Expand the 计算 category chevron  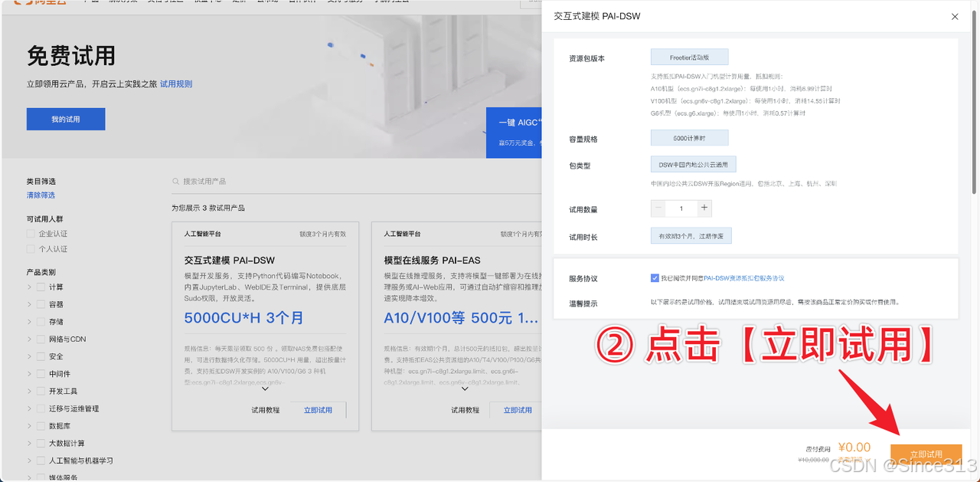pyautogui.click(x=29, y=287)
